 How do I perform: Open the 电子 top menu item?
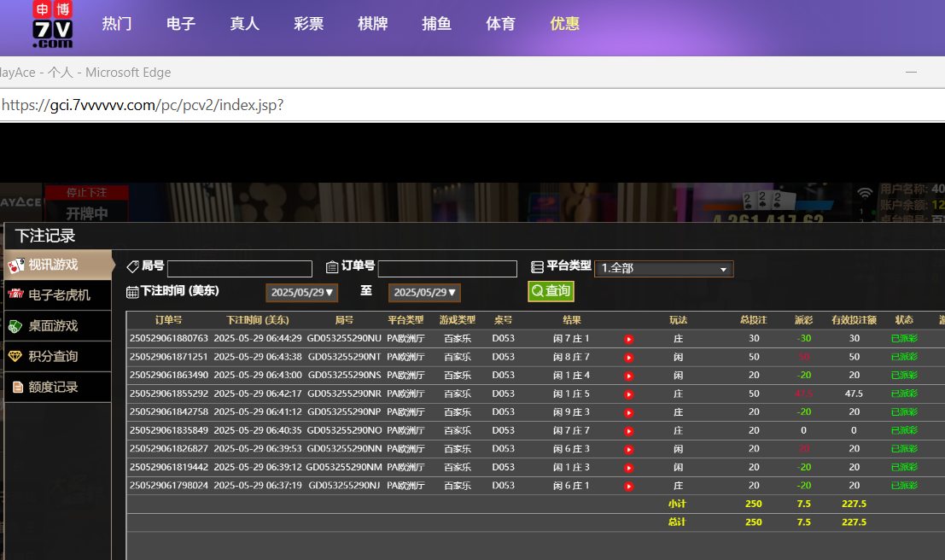(x=181, y=24)
